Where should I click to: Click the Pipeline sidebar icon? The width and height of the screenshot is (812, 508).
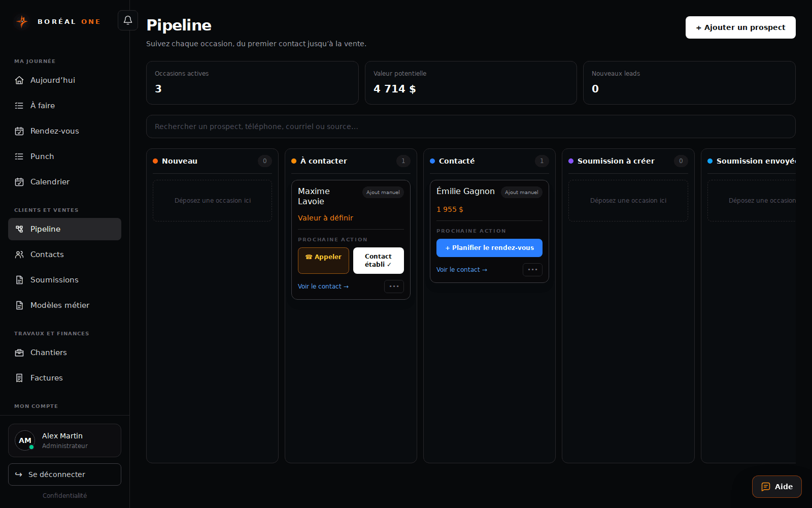(x=19, y=229)
